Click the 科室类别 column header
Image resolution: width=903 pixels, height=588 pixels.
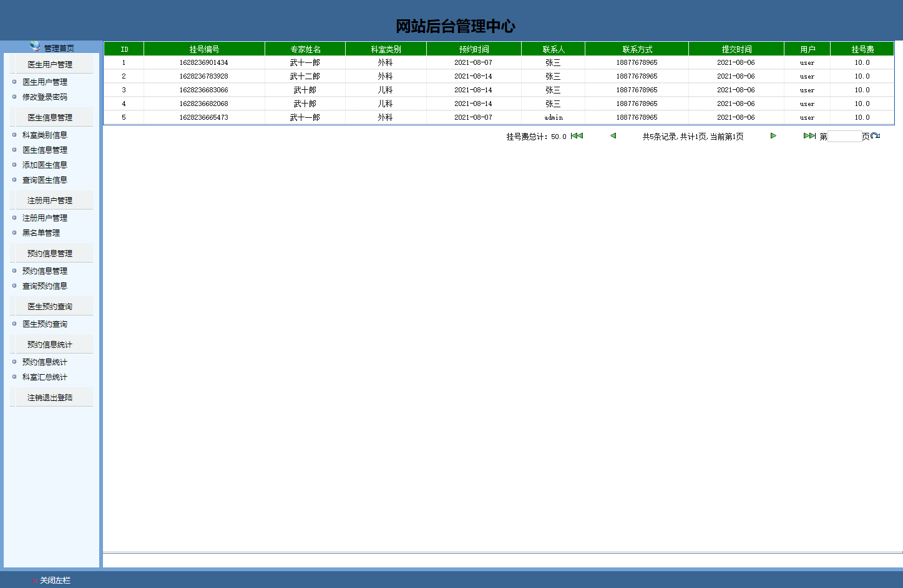386,49
